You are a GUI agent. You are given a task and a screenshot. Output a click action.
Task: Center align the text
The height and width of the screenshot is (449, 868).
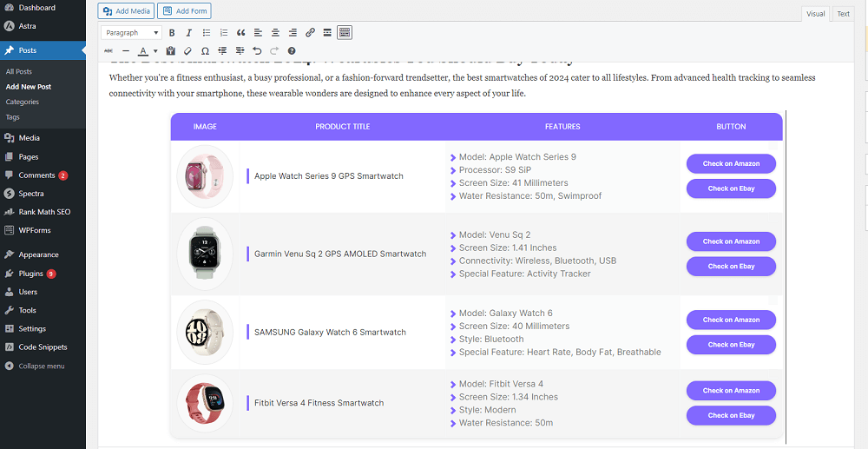[x=275, y=33]
